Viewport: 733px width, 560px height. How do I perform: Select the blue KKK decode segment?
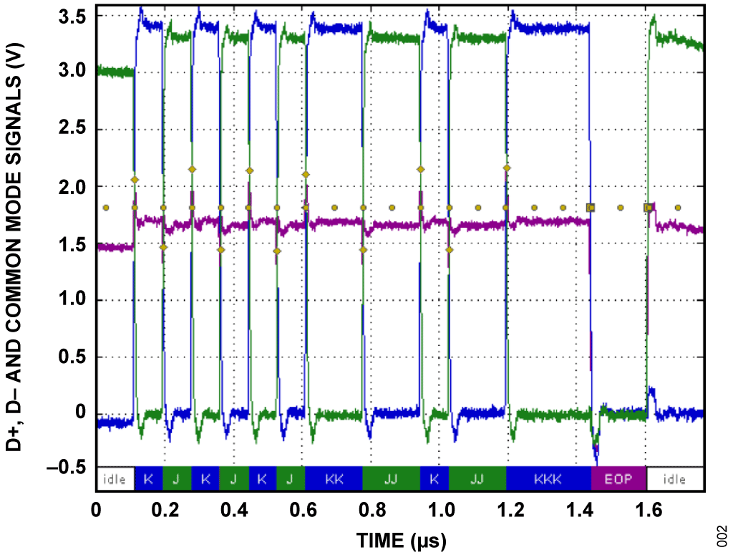(x=548, y=479)
